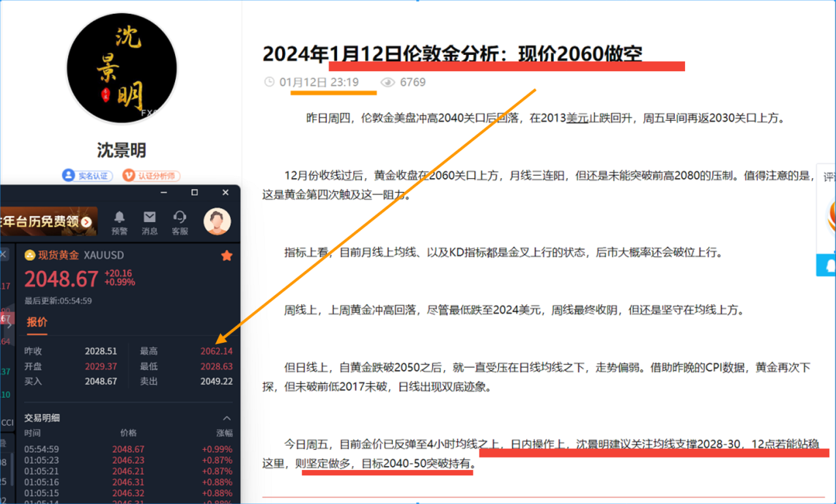836x504 pixels.
Task: Minimize the trading panel window
Action: point(163,193)
